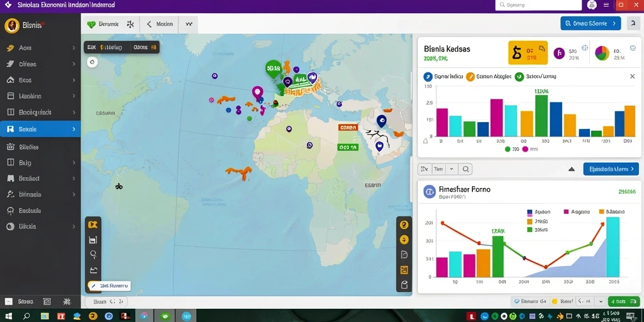The height and width of the screenshot is (322, 644).
Task: Toggle the Scaoon Abegles series
Action: 489,76
